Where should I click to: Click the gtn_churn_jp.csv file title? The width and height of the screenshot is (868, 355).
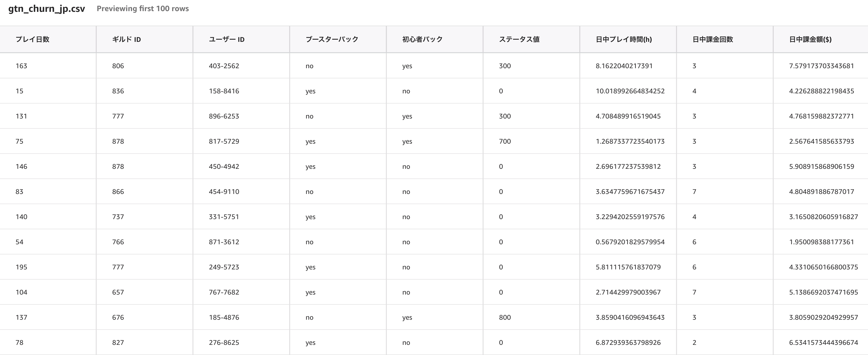coord(46,9)
